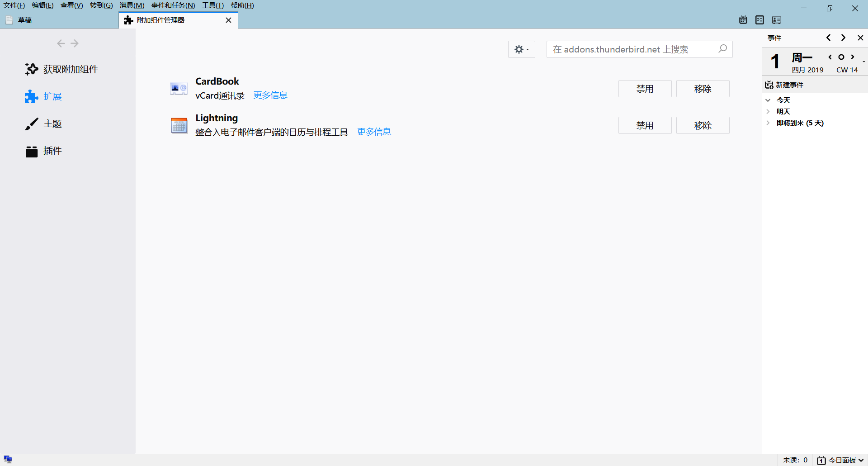868x466 pixels.
Task: Click the mini-day dropdown marker beside arrows
Action: [x=863, y=61]
